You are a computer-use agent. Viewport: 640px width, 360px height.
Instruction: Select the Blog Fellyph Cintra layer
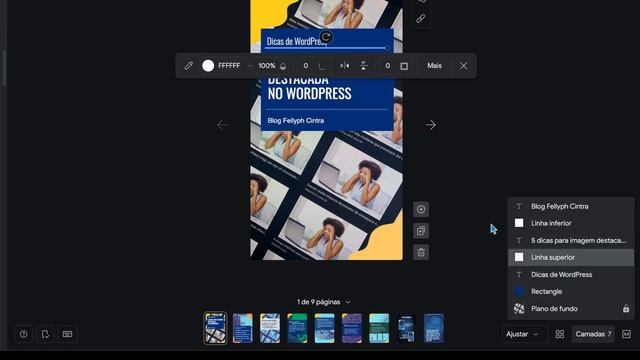point(571,207)
